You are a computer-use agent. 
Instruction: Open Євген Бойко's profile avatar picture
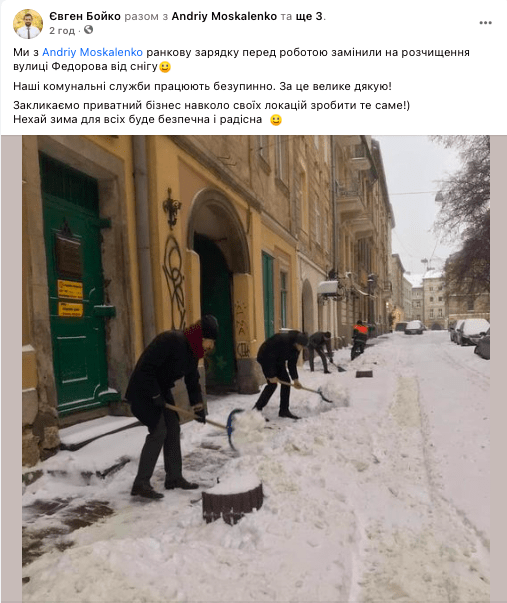(x=28, y=24)
